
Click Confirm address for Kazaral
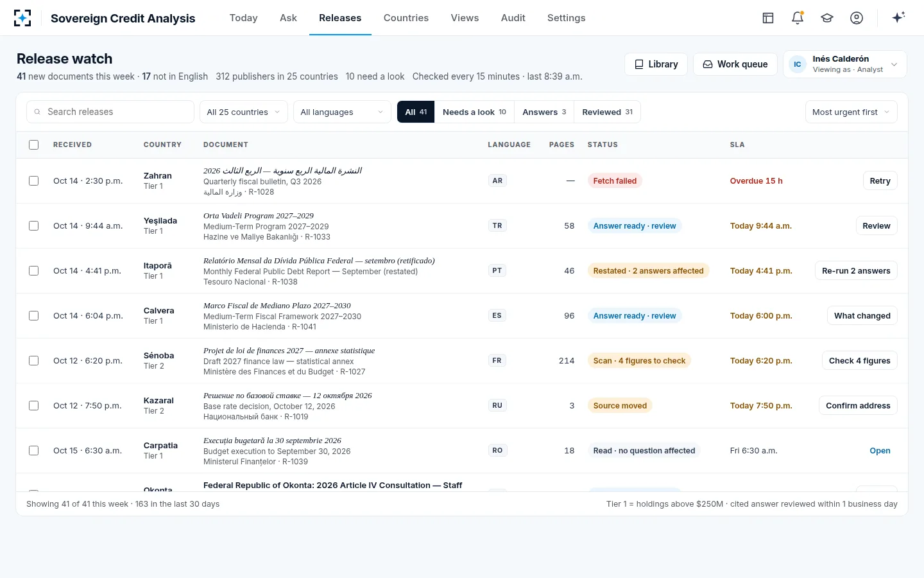click(858, 405)
